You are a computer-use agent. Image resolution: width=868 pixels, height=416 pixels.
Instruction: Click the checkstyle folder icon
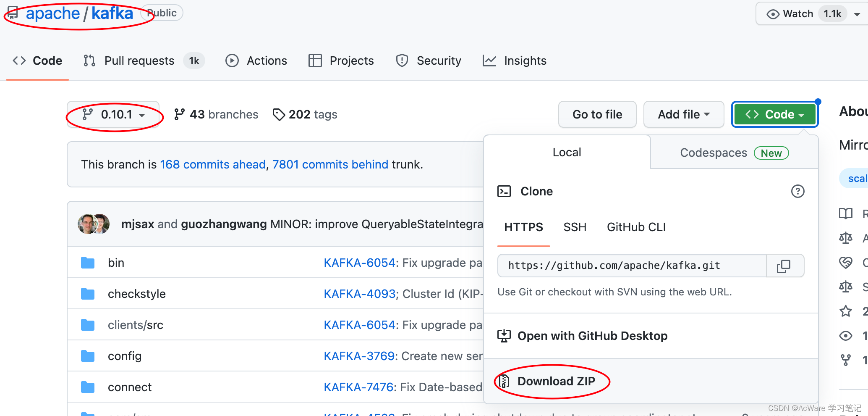click(x=88, y=294)
